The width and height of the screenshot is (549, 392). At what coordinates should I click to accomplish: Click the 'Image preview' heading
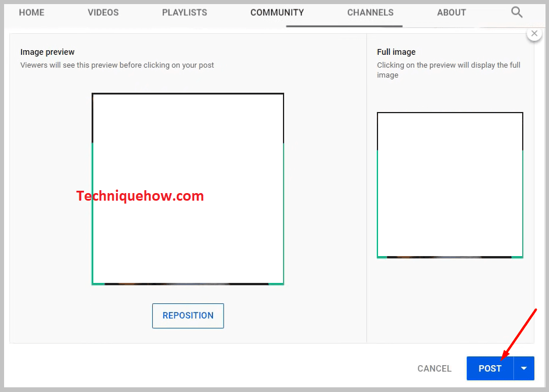(47, 52)
